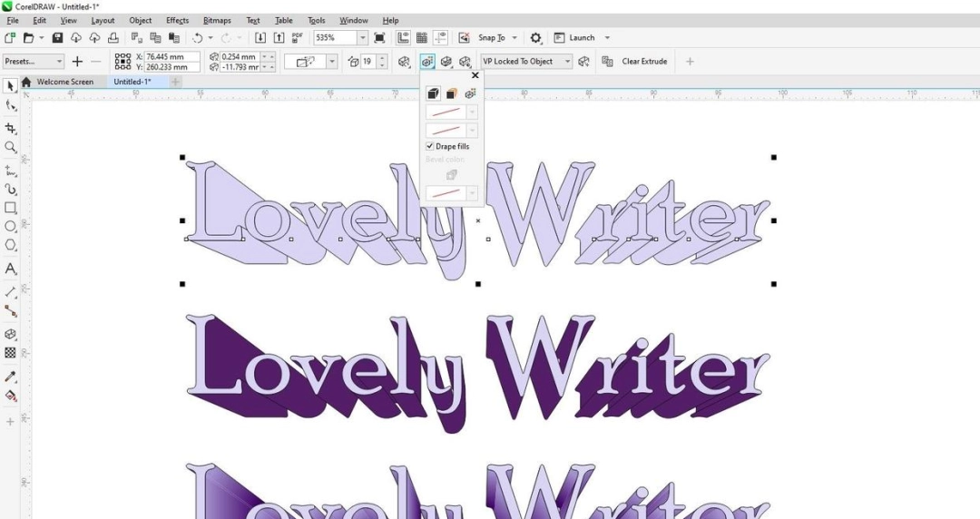Open the Object menu
Viewport: 980px width, 519px height.
(x=140, y=21)
